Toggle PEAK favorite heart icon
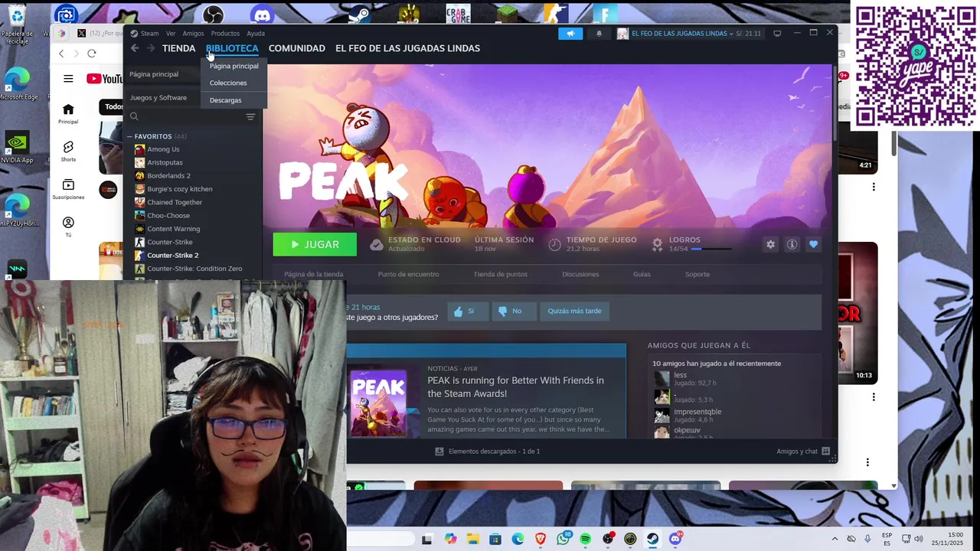The width and height of the screenshot is (980, 551). 813,244
